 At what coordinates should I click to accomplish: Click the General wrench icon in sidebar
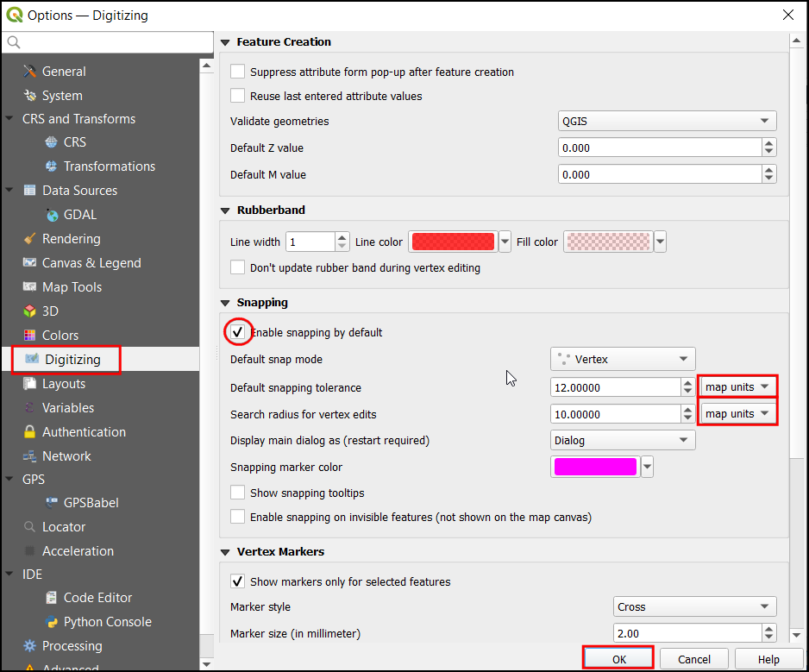click(30, 72)
